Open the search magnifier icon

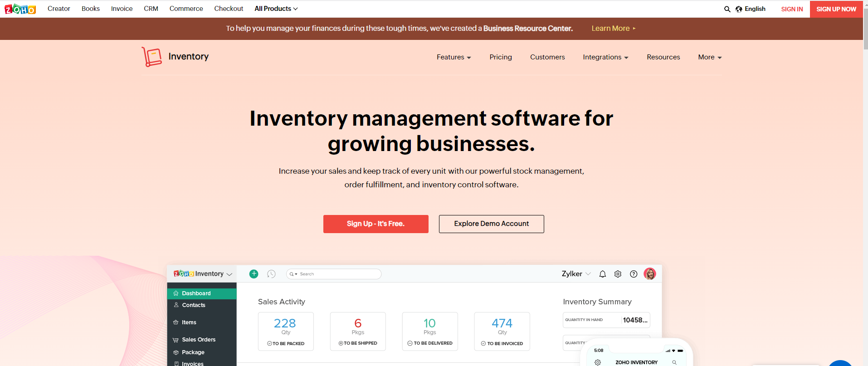coord(727,9)
